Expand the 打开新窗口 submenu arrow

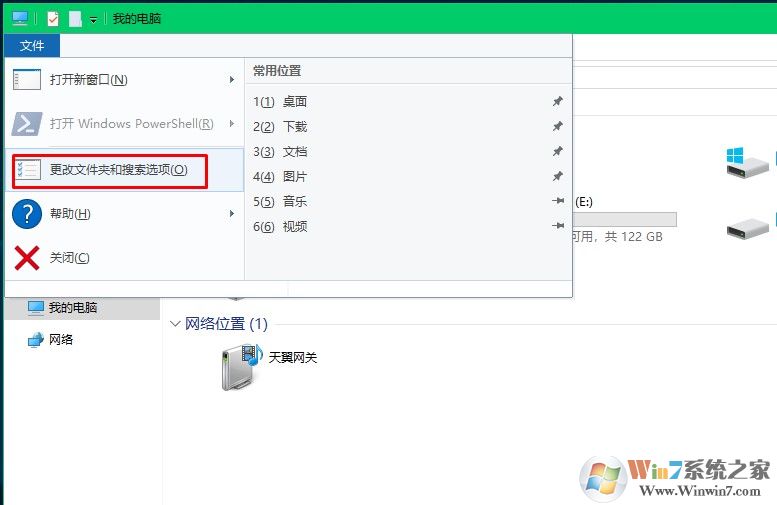(x=231, y=79)
